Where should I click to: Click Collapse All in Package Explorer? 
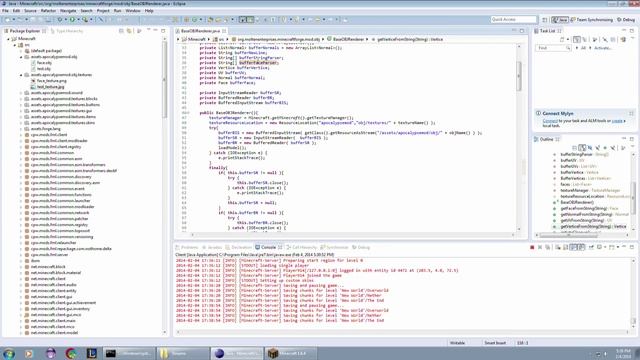(x=121, y=31)
